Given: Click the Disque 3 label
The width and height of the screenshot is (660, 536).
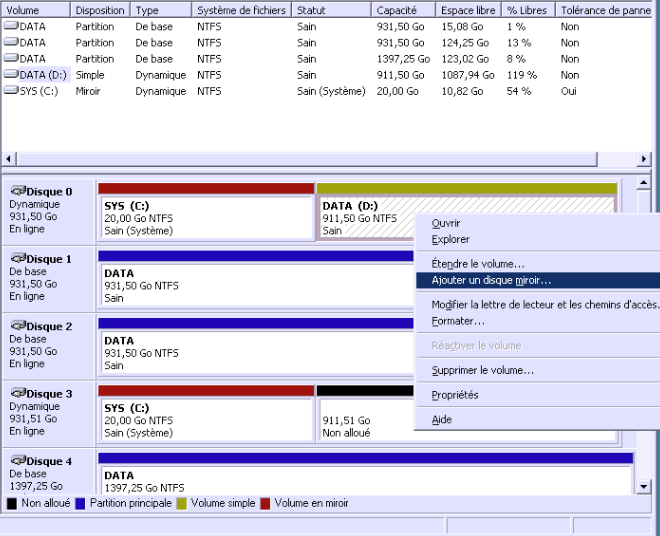Looking at the screenshot, I should tap(49, 394).
